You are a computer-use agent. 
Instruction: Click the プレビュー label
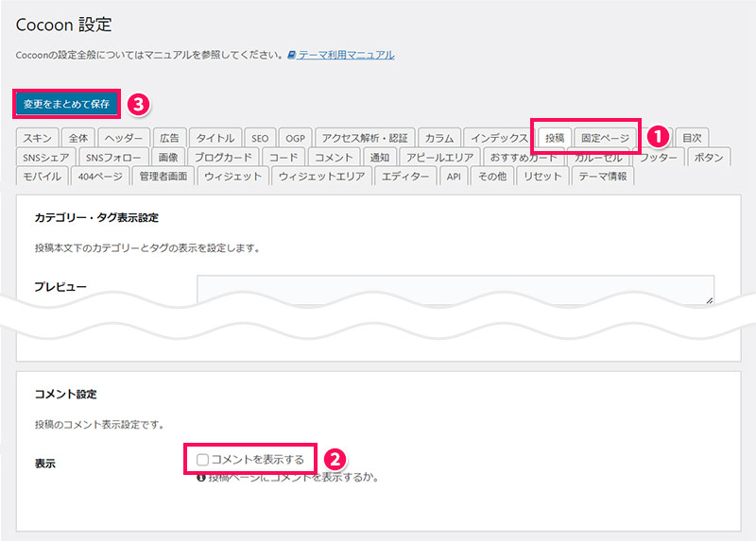coord(60,287)
